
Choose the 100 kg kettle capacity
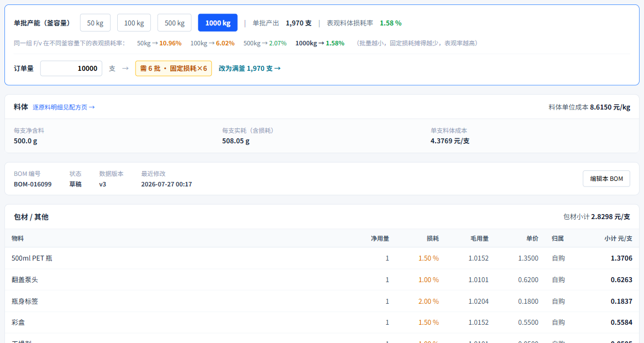[x=134, y=23]
